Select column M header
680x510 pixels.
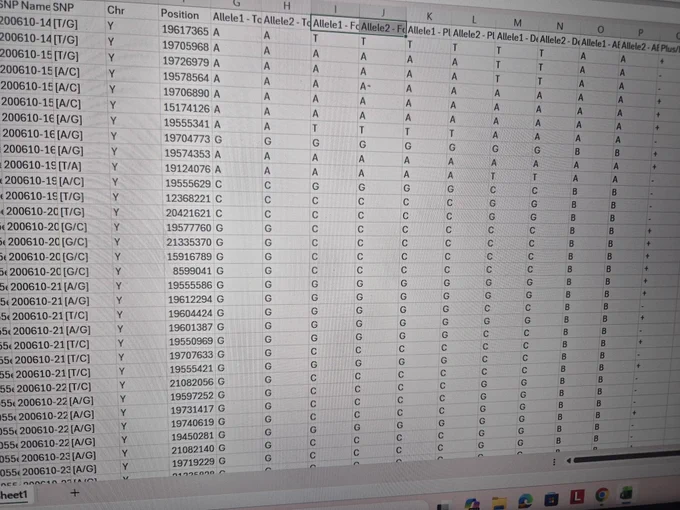coord(517,23)
